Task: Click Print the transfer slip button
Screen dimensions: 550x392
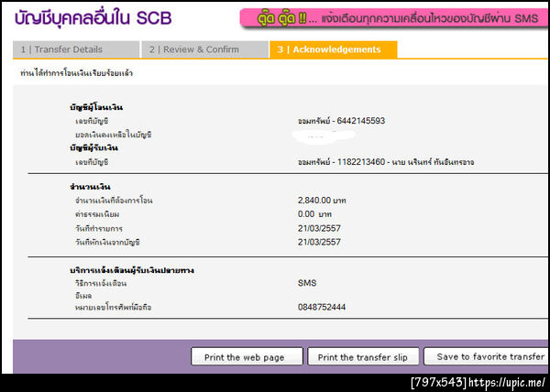Action: click(363, 356)
